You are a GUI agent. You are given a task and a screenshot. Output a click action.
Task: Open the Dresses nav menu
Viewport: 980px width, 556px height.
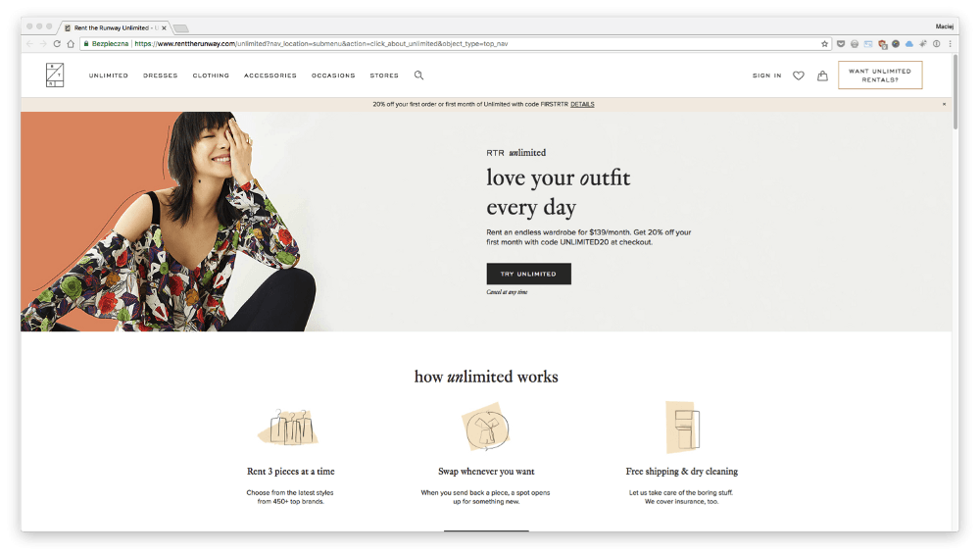coord(160,76)
